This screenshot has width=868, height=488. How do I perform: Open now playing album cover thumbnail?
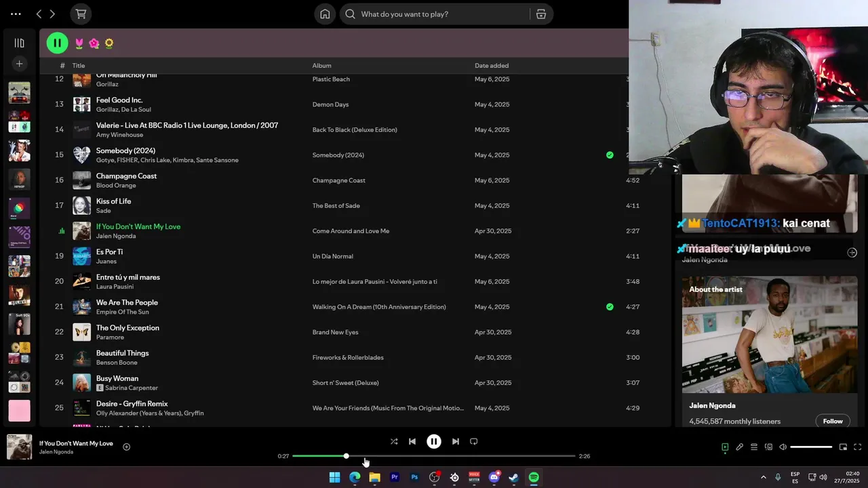click(x=19, y=447)
